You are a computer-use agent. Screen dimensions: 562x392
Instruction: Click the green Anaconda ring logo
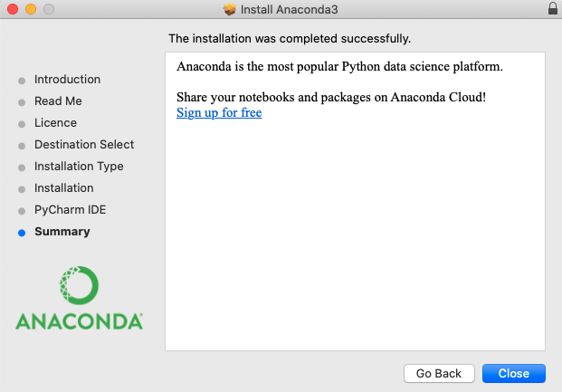tap(79, 285)
